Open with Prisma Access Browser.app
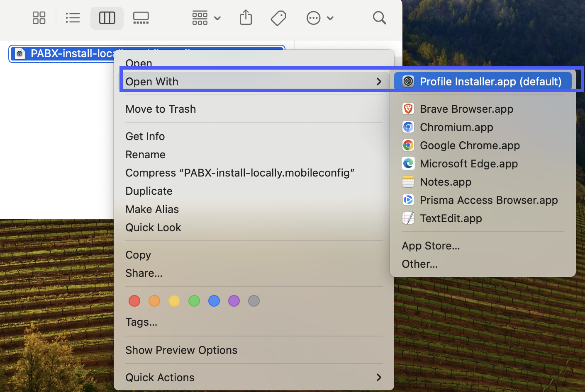 coord(483,200)
